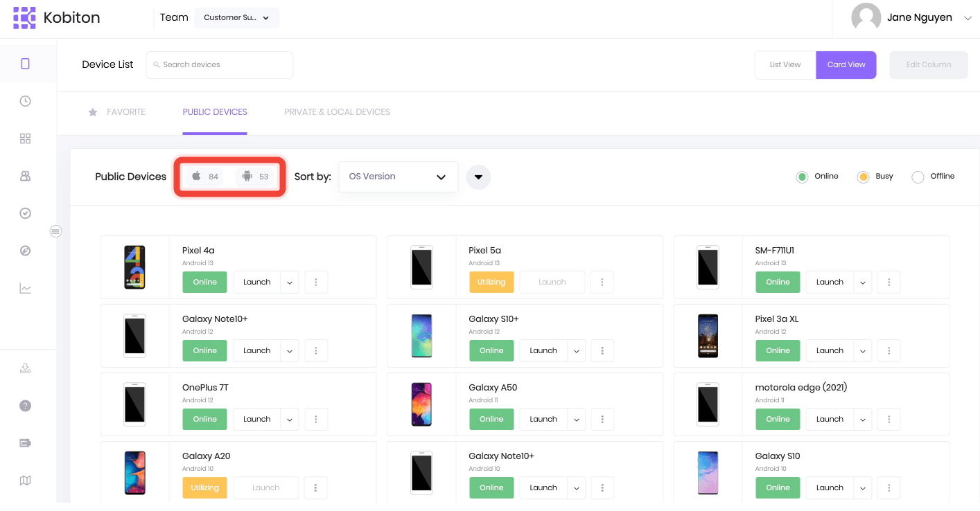
Task: Click the Utilizing badge for Pixel 5a
Action: click(x=491, y=282)
